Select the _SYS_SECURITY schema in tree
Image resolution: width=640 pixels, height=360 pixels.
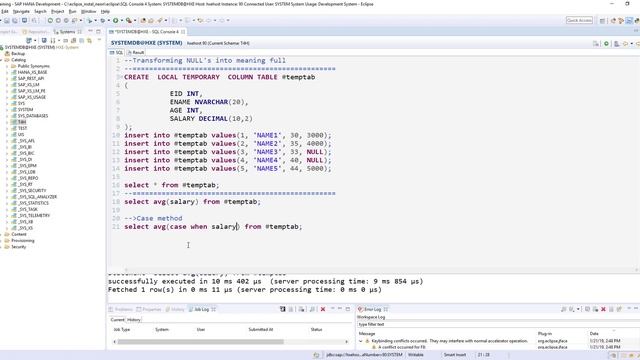click(x=32, y=191)
